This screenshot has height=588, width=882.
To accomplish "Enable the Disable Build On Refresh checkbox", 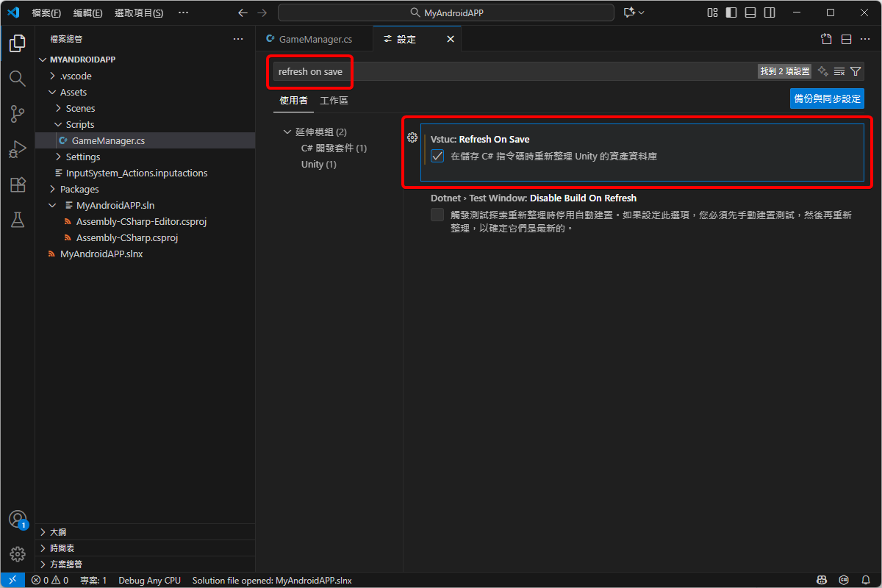I will (x=438, y=215).
